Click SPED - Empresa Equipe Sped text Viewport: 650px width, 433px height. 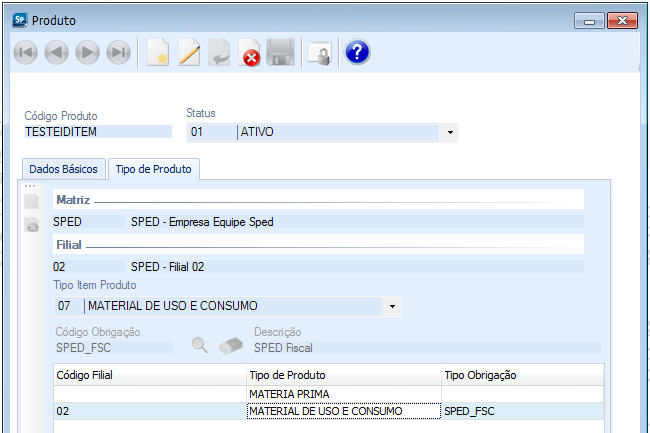click(x=202, y=222)
